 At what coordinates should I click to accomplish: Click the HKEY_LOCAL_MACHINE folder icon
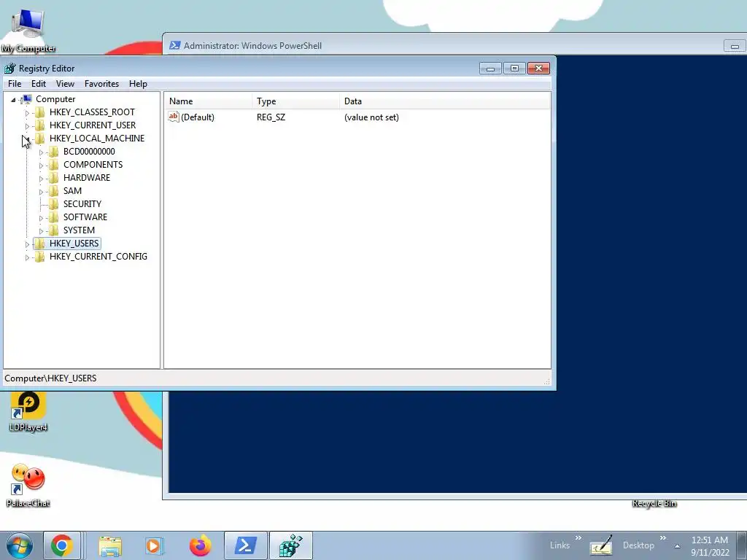click(x=40, y=138)
